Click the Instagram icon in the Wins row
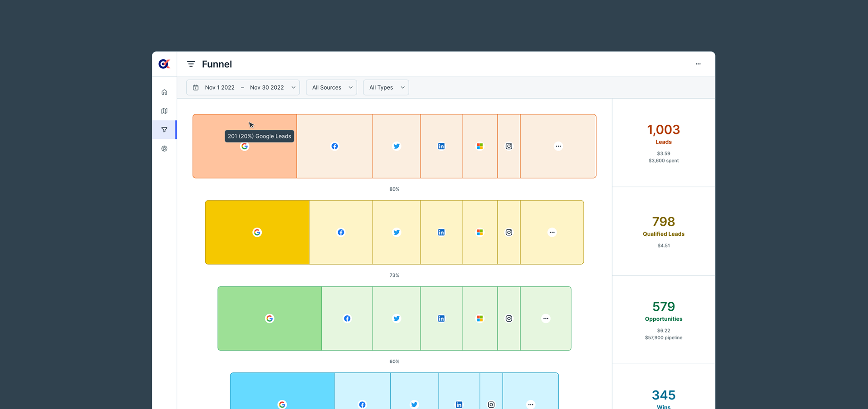Screen dimensions: 868x409 [x=491, y=404]
